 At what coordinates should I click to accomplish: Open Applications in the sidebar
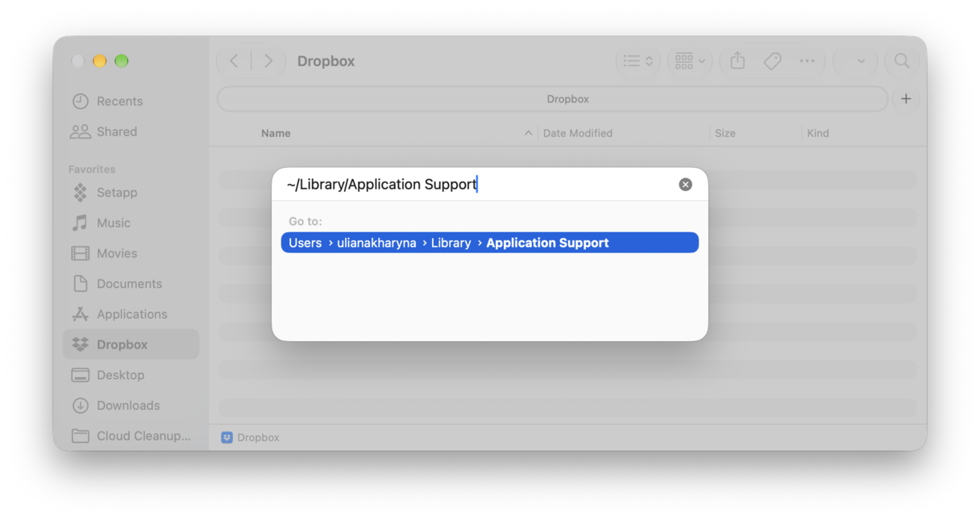coord(131,315)
